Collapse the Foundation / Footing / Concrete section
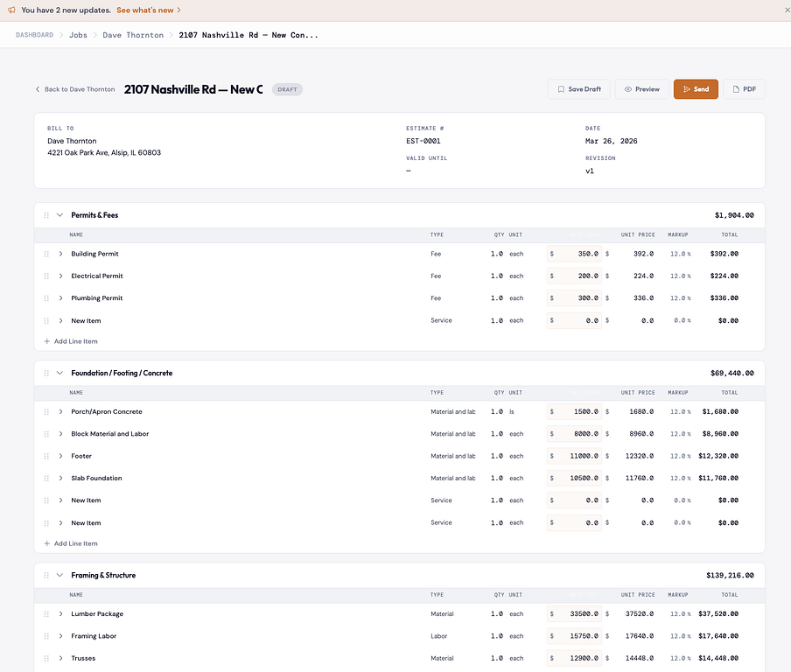This screenshot has width=791, height=672. [60, 373]
